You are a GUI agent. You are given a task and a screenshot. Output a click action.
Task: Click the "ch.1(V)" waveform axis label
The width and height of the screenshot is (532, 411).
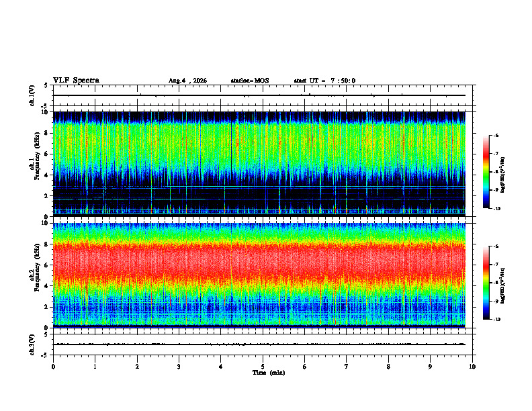point(32,95)
